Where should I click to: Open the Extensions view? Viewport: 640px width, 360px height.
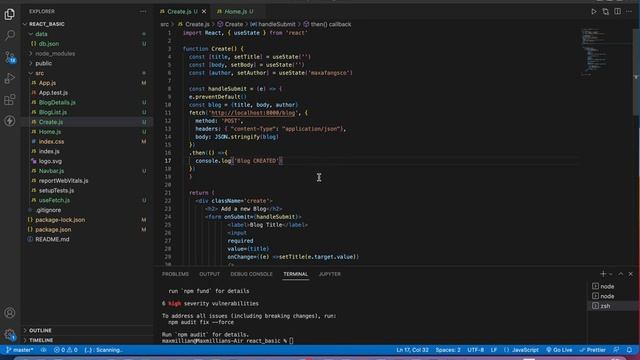tap(9, 99)
